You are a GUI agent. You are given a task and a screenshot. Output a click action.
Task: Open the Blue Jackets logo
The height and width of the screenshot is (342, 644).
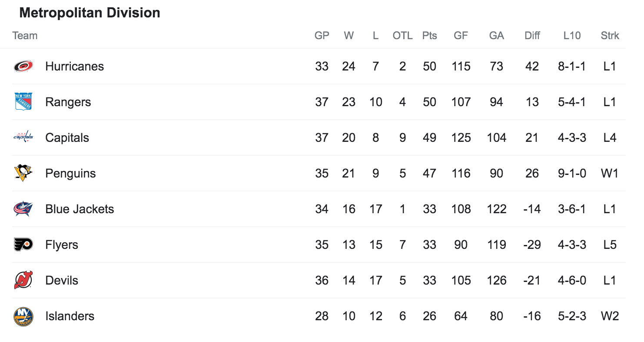point(23,209)
